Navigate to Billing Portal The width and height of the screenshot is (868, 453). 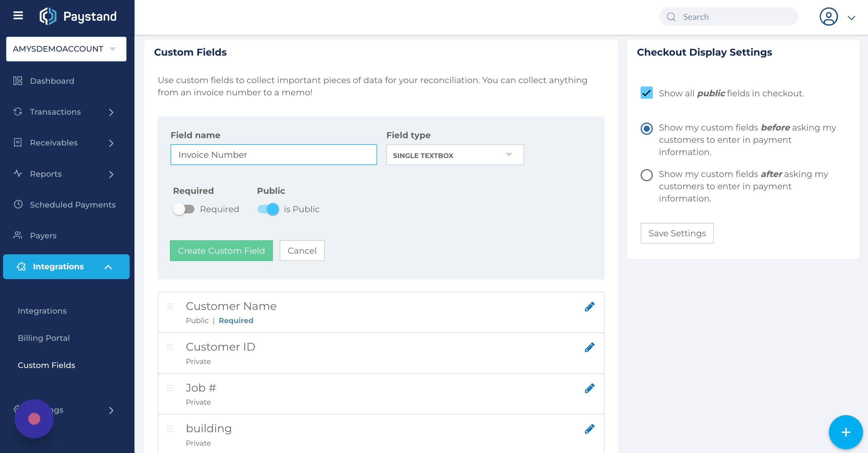coord(44,338)
